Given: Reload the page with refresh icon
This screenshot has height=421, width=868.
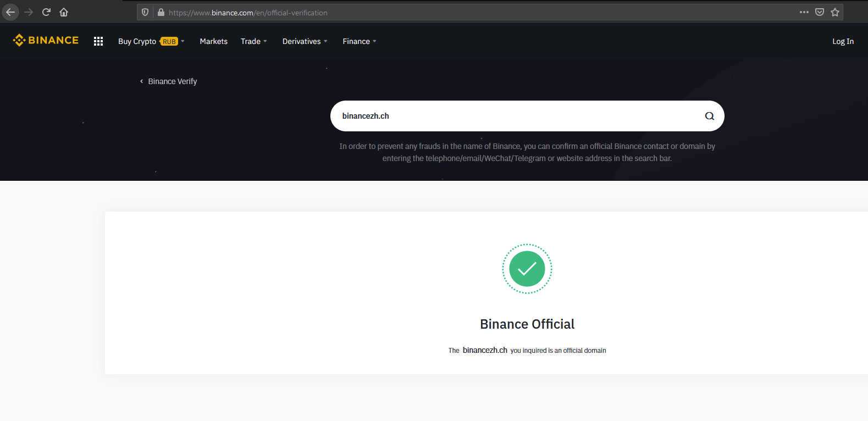Looking at the screenshot, I should pos(46,12).
